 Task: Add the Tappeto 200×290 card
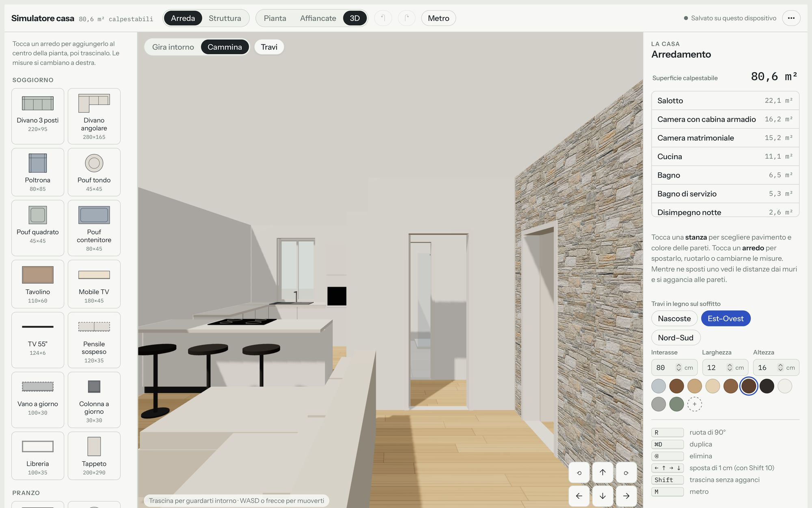(94, 456)
